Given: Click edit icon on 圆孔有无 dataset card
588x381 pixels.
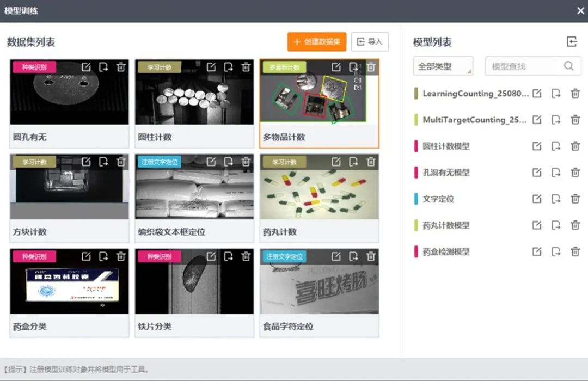Looking at the screenshot, I should click(x=86, y=67).
